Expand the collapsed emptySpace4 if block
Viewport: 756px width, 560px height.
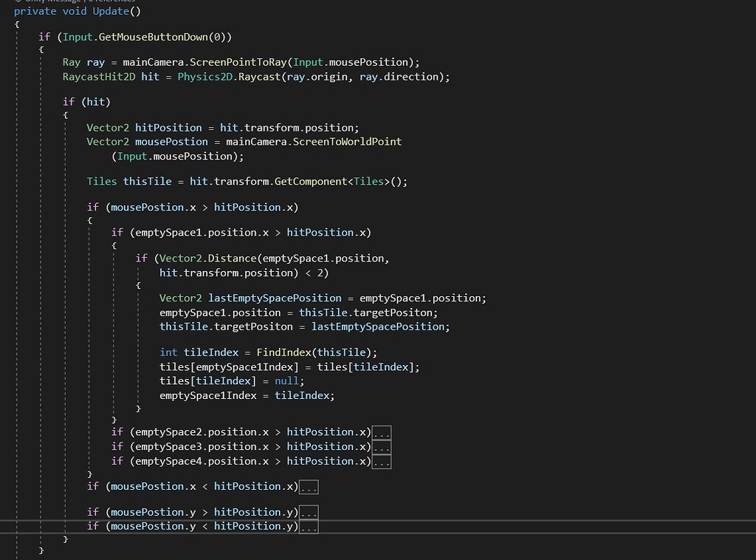click(x=382, y=461)
